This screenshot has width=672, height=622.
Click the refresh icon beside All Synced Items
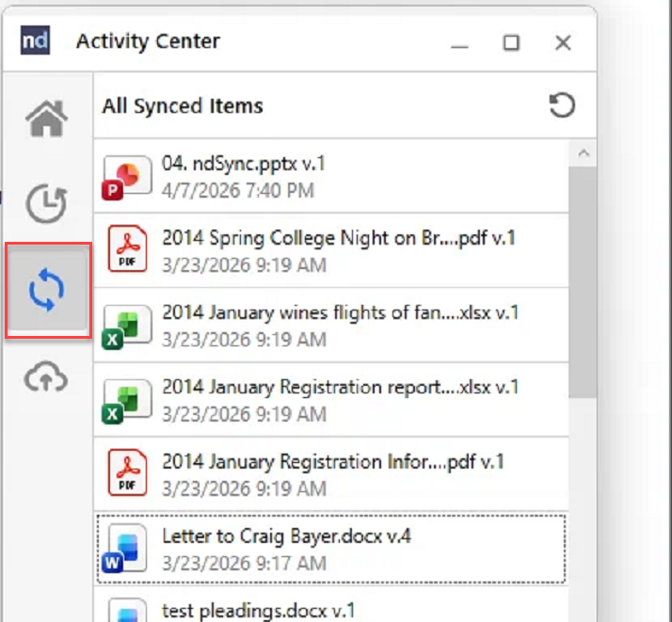tap(562, 106)
